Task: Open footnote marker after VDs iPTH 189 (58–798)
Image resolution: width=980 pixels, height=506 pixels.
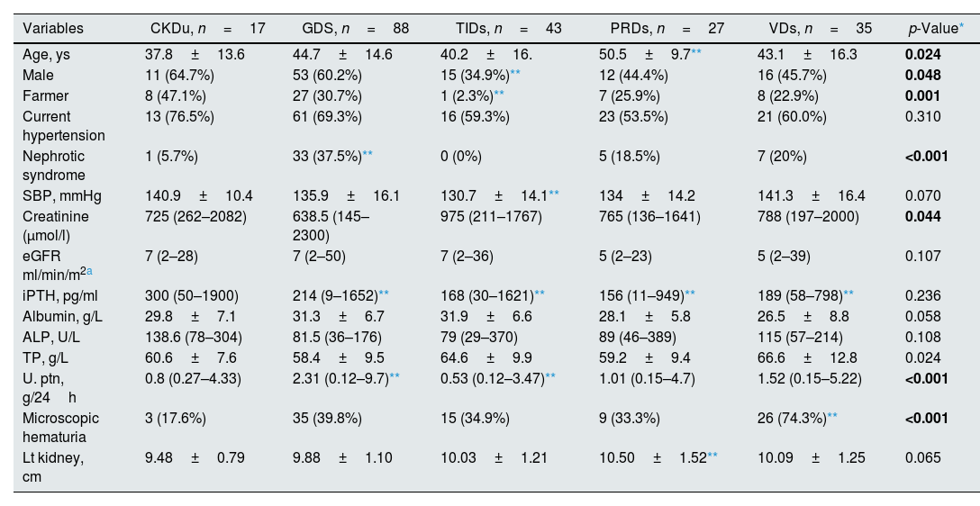Action: 848,294
